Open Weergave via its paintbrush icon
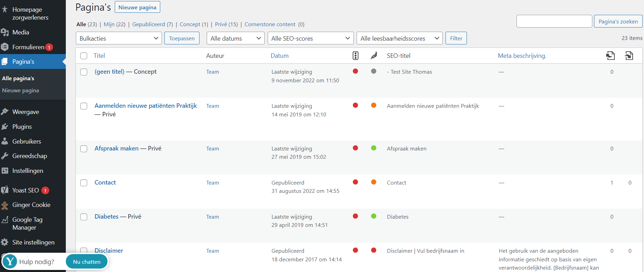 tap(5, 112)
